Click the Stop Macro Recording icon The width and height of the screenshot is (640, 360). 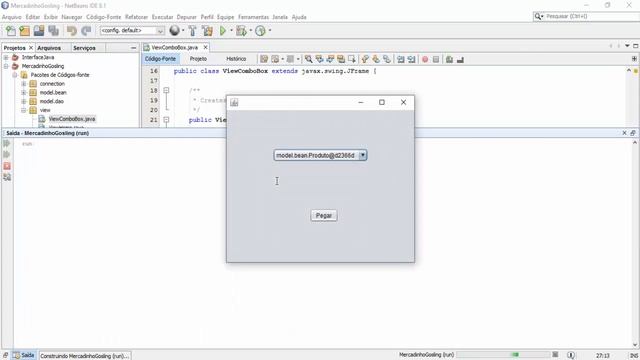(436, 60)
